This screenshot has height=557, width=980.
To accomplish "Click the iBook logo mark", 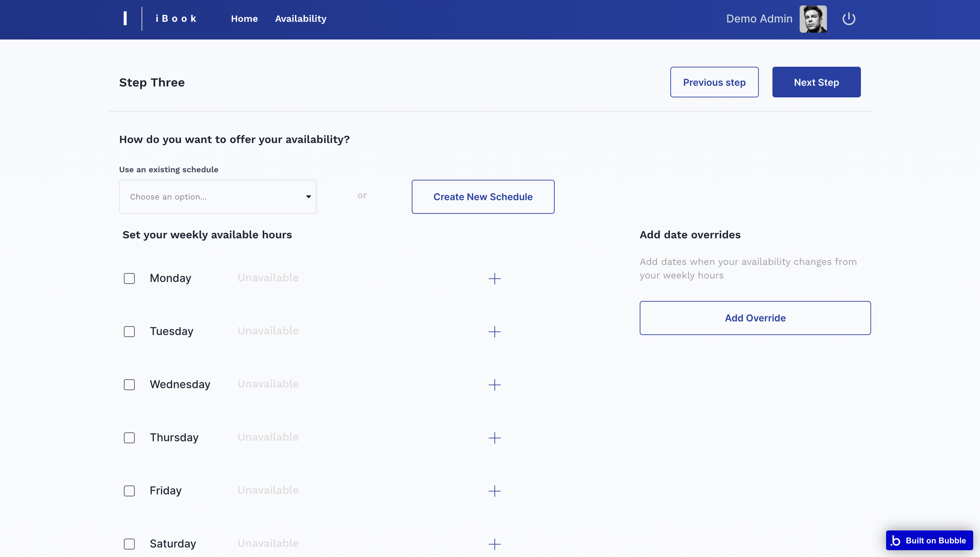I will [125, 18].
